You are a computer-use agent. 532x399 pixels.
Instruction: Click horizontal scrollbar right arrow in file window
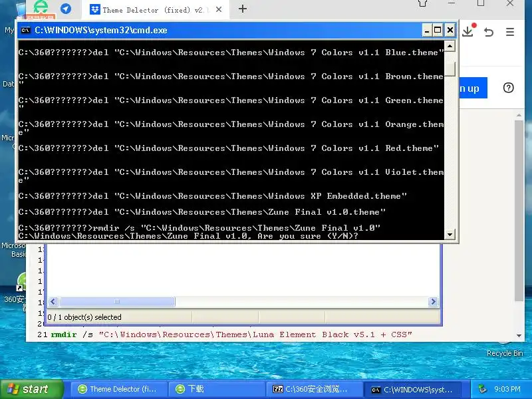point(433,302)
